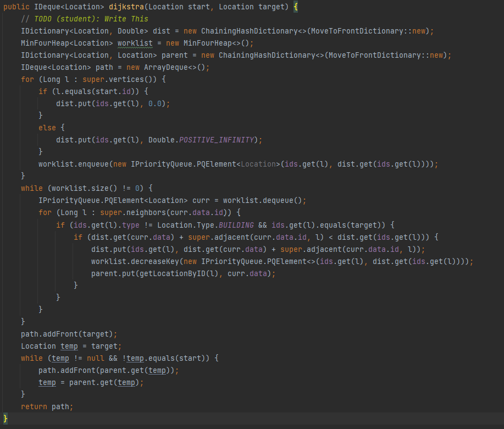Click the enqueue method call on worklist

(x=92, y=164)
